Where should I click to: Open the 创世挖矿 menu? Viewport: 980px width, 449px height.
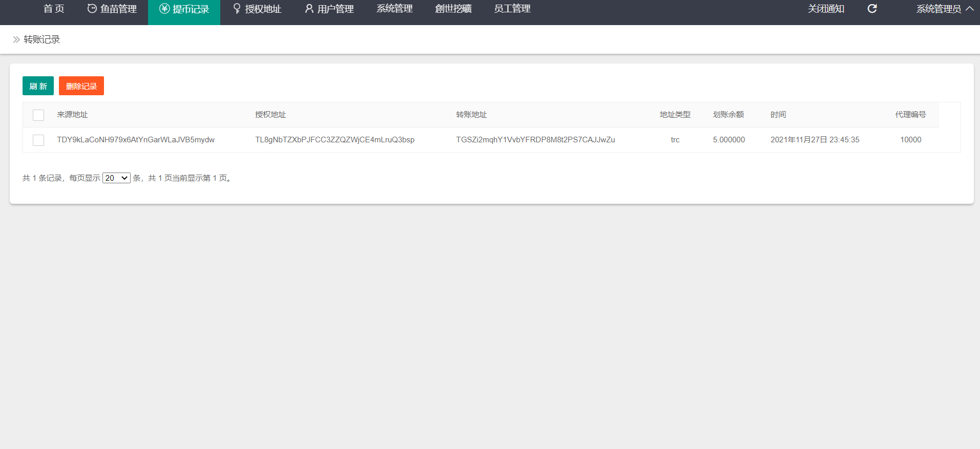point(453,9)
